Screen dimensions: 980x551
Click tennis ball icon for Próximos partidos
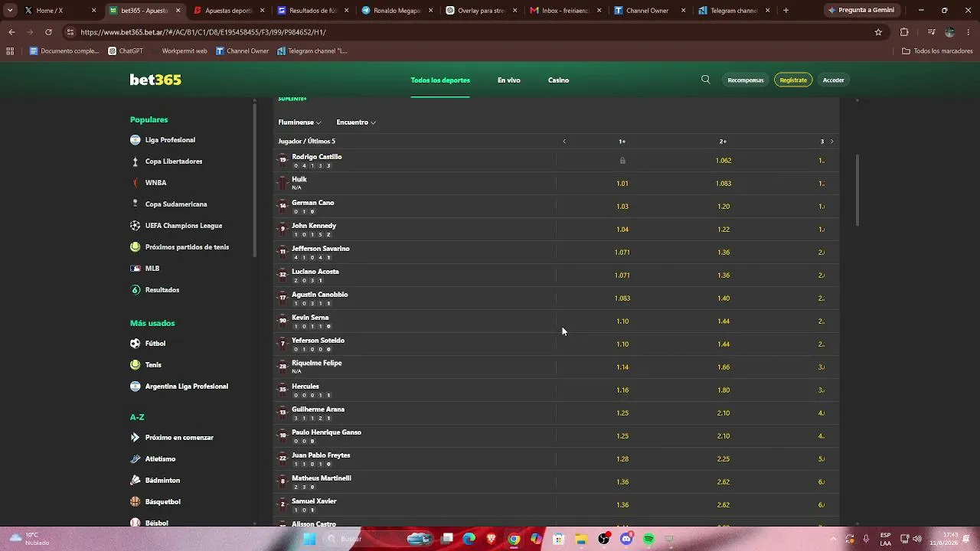(136, 247)
